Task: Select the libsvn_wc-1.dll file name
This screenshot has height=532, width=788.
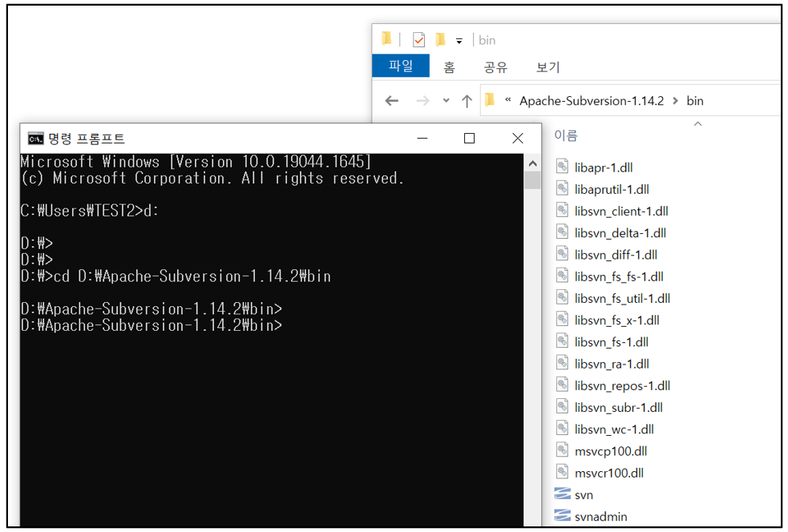Action: pos(614,429)
